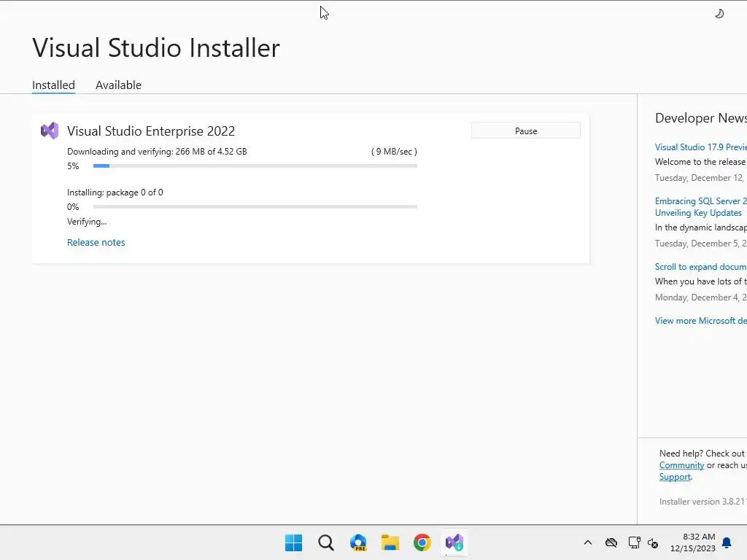Switch to Installed tab
The width and height of the screenshot is (747, 560).
tap(53, 85)
